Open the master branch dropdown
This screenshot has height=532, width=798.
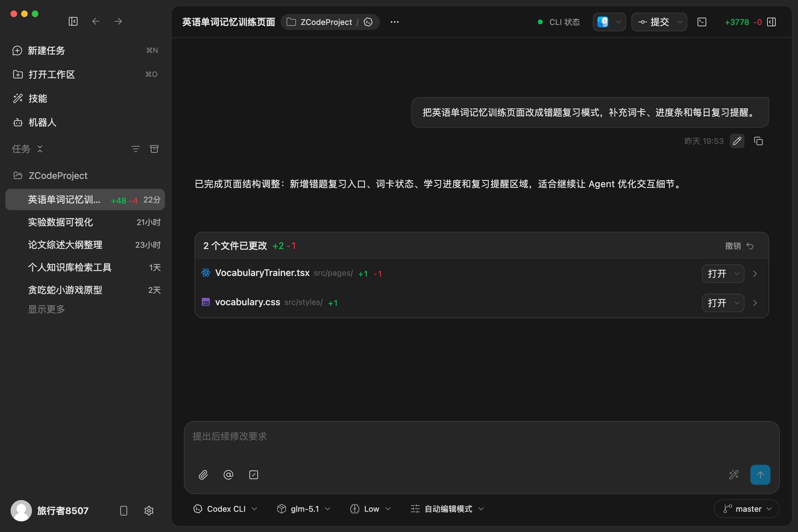point(746,509)
